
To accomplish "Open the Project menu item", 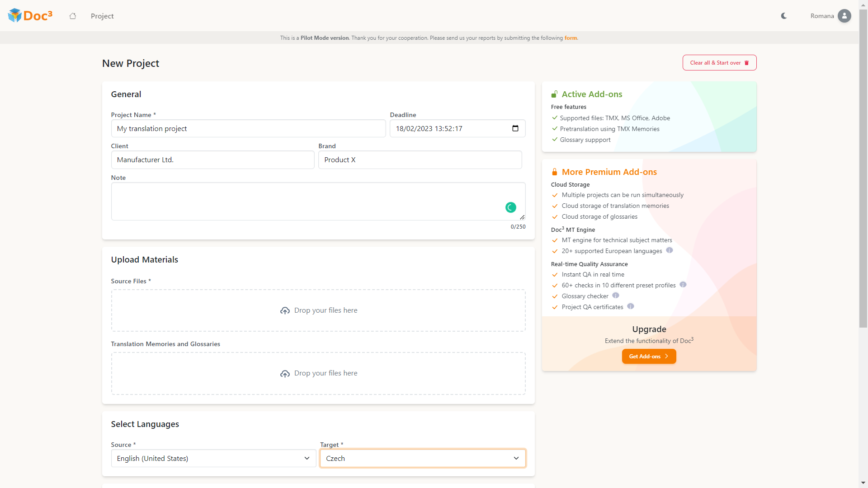I will point(102,16).
